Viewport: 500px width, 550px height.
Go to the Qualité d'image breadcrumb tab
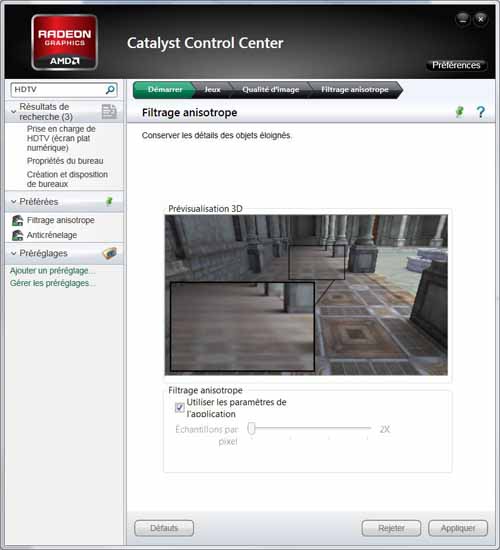[271, 90]
